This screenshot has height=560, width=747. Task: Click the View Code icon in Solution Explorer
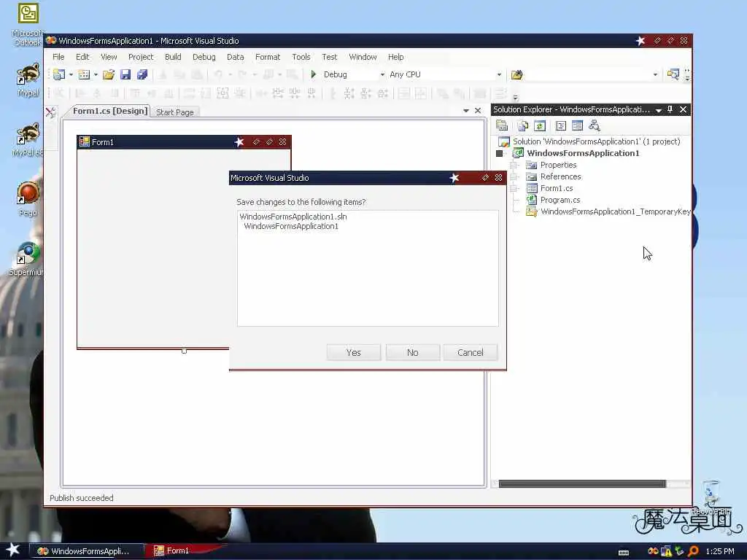561,125
